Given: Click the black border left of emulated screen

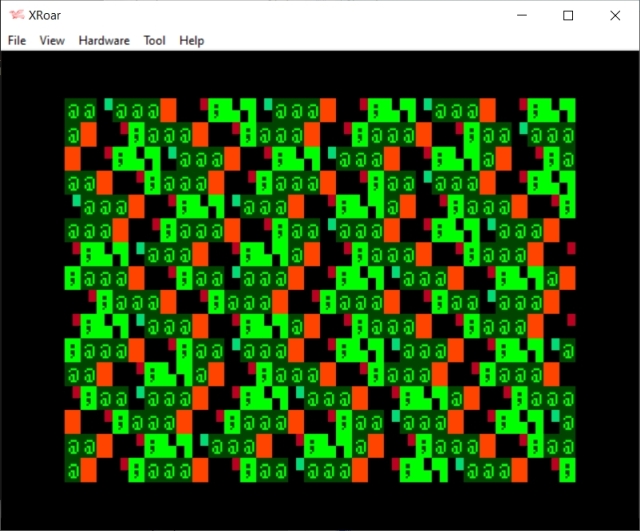Looking at the screenshot, I should click(32, 290).
